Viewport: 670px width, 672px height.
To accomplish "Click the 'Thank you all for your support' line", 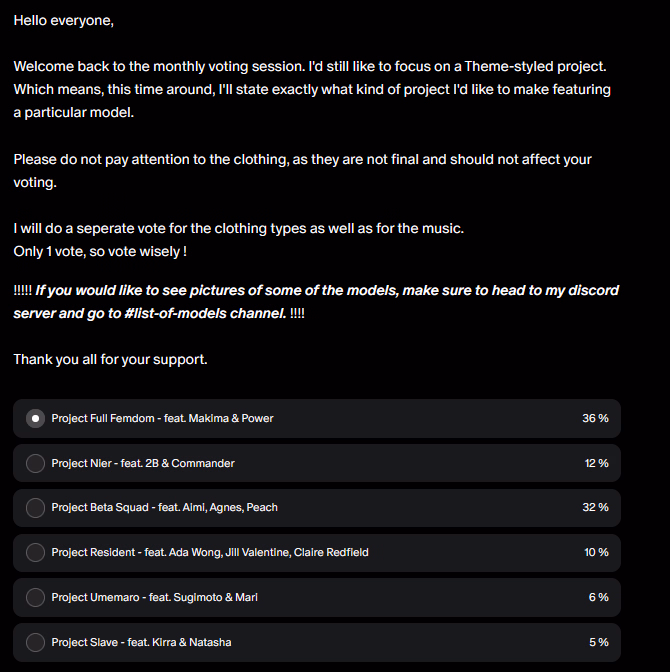I will 110,359.
